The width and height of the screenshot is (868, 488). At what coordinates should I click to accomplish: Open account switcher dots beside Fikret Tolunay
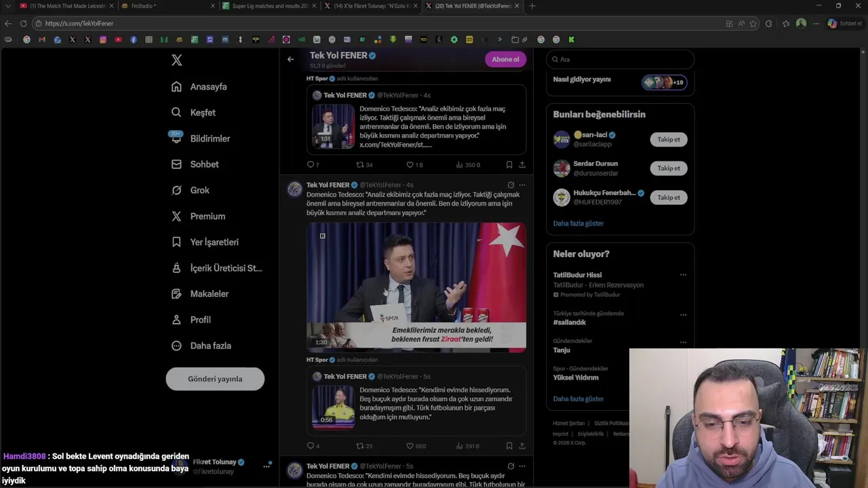[267, 466]
